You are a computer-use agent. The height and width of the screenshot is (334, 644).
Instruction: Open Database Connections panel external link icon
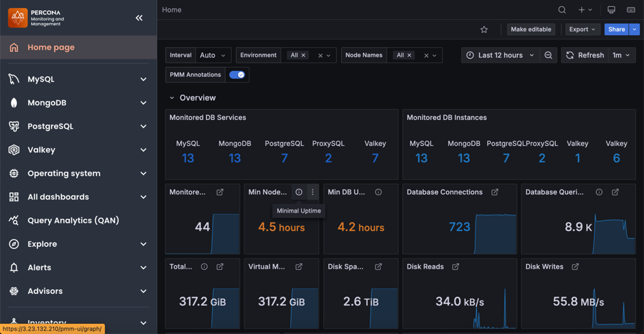pyautogui.click(x=495, y=192)
